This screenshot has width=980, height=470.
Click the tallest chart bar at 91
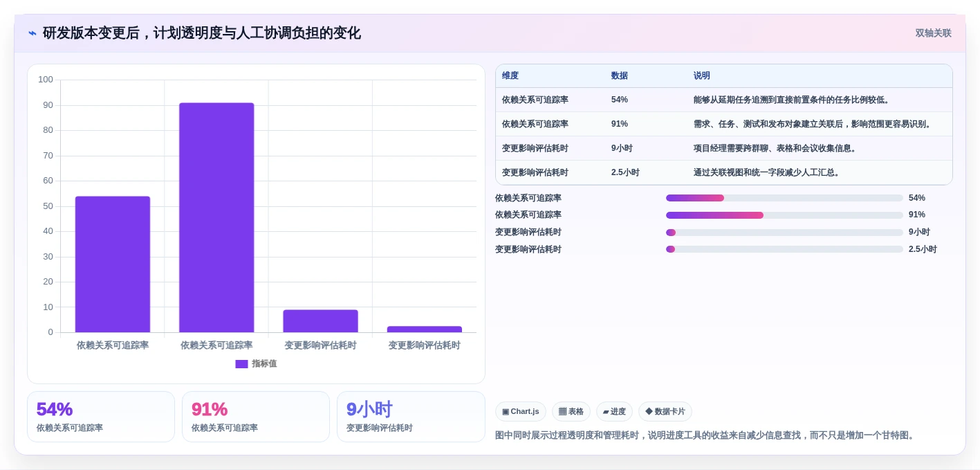pyautogui.click(x=216, y=217)
